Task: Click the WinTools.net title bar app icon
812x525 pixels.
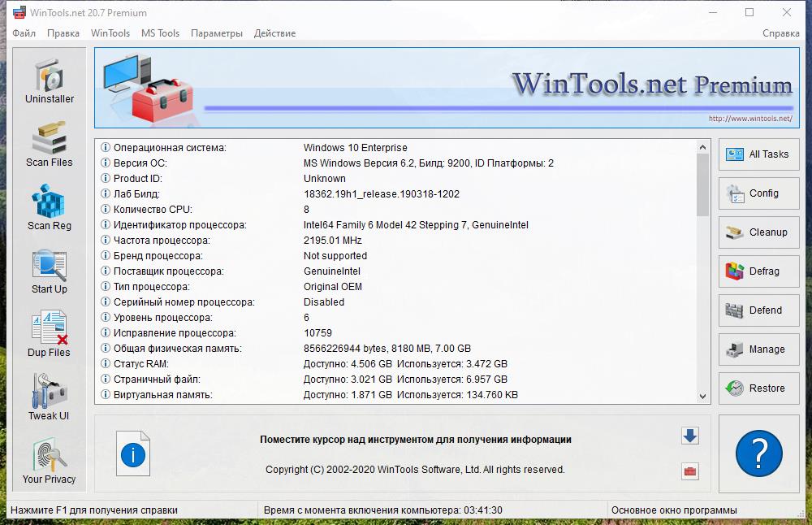Action: pos(19,12)
